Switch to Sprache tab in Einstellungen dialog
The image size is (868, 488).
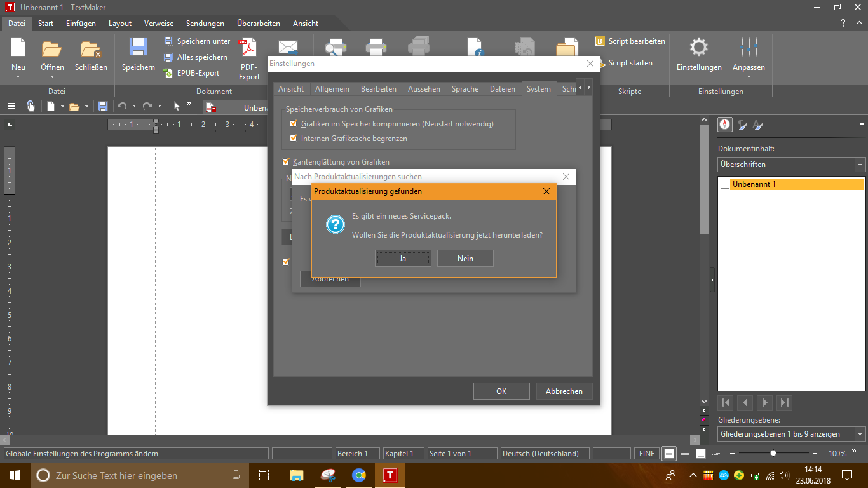465,89
